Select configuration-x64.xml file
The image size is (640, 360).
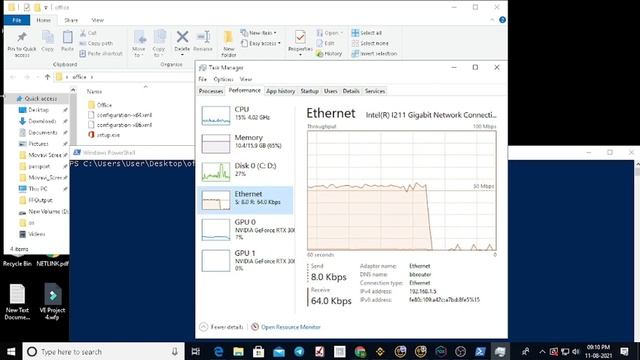click(x=120, y=115)
